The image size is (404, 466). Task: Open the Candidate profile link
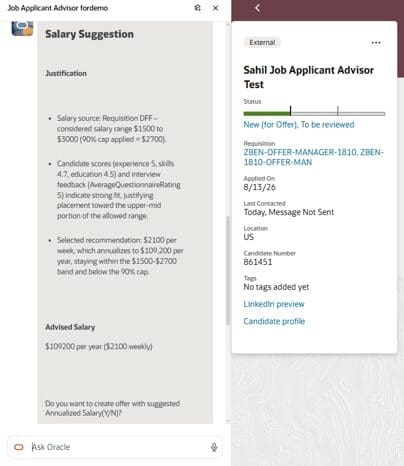pyautogui.click(x=274, y=321)
